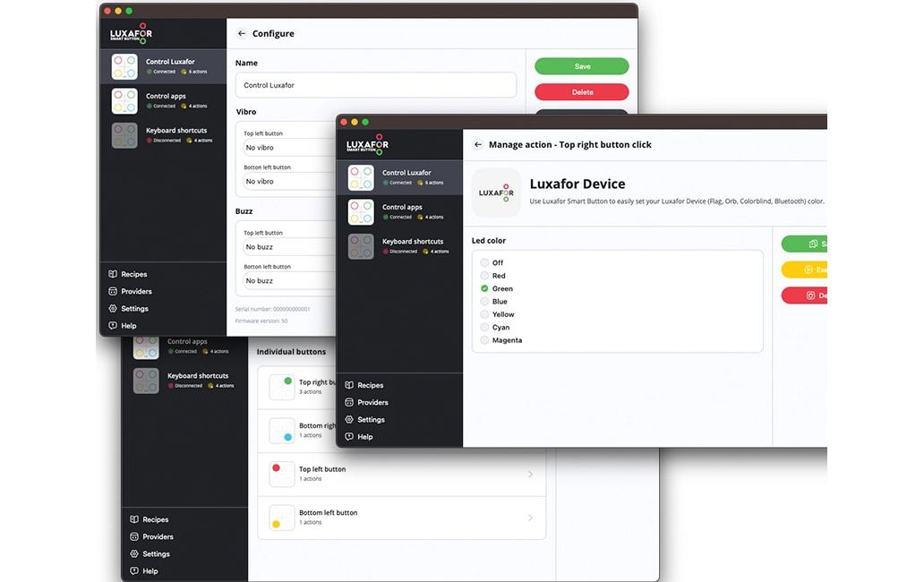Select Keyboard shortcuts in the Manage action window sidebar
The image size is (924, 582).
(412, 245)
